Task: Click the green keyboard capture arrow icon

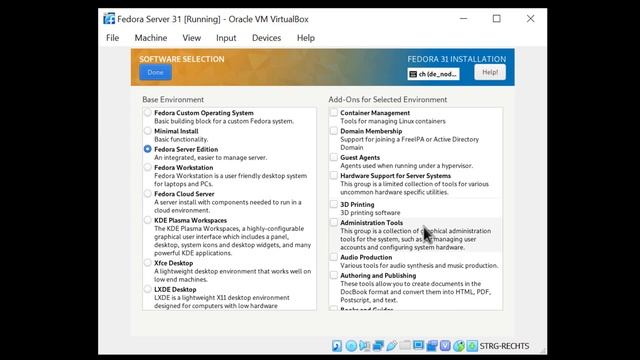Action: tap(472, 346)
